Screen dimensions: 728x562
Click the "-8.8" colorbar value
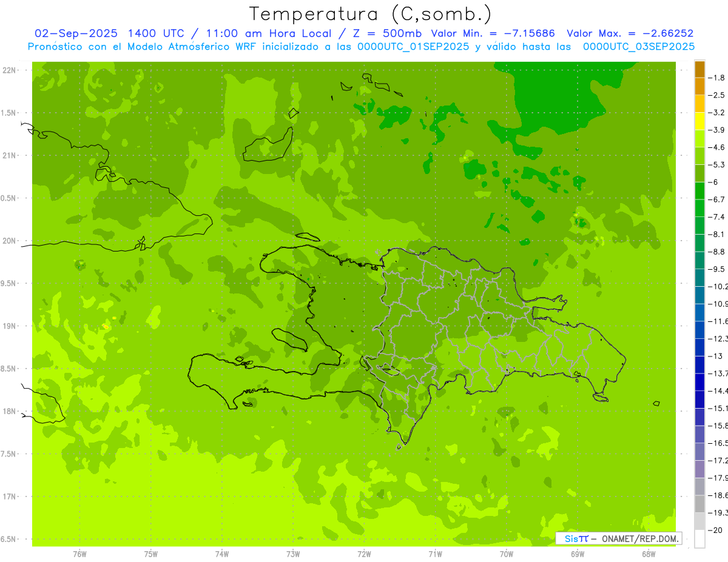pos(716,252)
